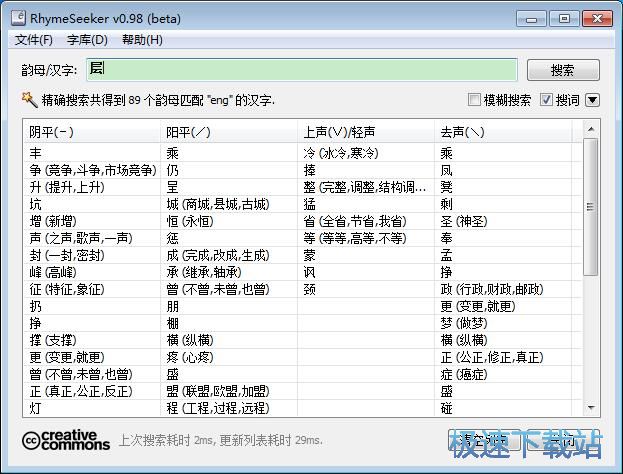
Task: Select the 仍 entry
Action: (172, 170)
